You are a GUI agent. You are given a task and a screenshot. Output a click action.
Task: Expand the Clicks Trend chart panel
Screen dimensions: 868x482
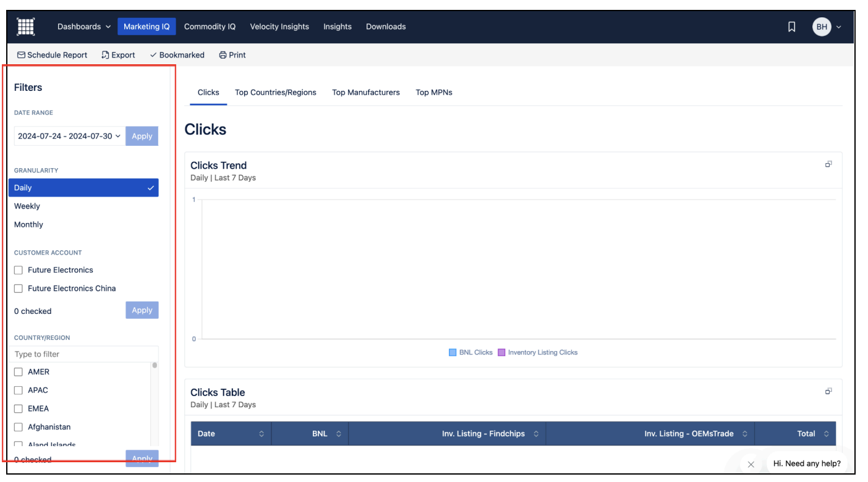828,164
